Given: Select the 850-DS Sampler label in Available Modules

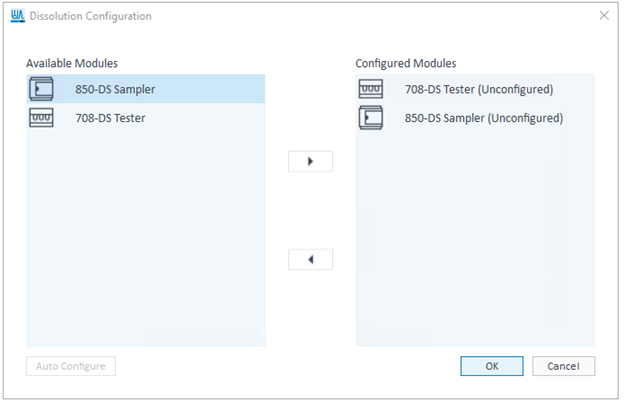Looking at the screenshot, I should (115, 89).
